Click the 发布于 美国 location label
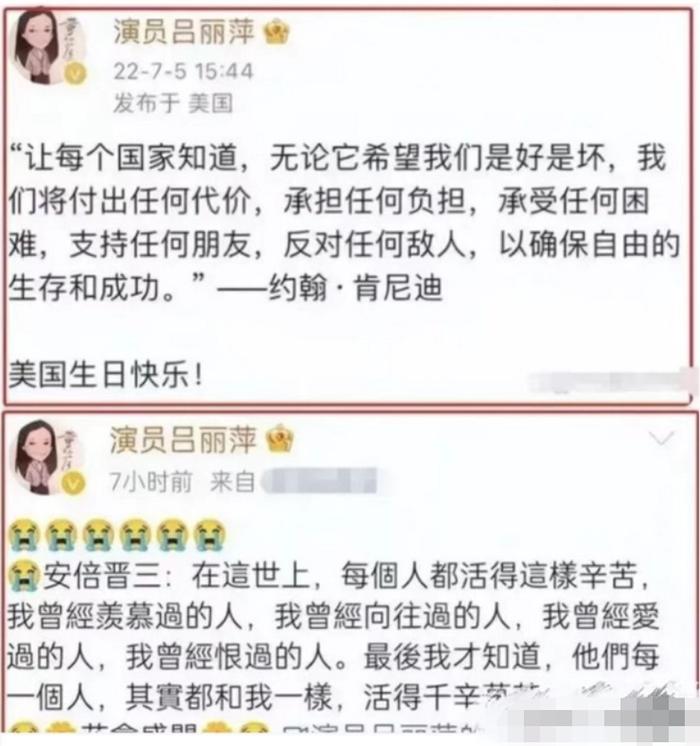This screenshot has height=746, width=700. (x=173, y=103)
